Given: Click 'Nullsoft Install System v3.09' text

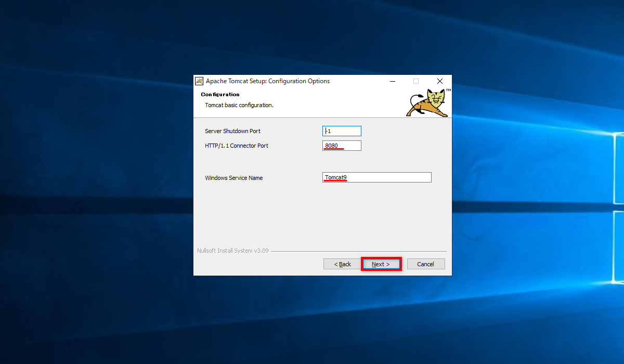Looking at the screenshot, I should tap(233, 251).
